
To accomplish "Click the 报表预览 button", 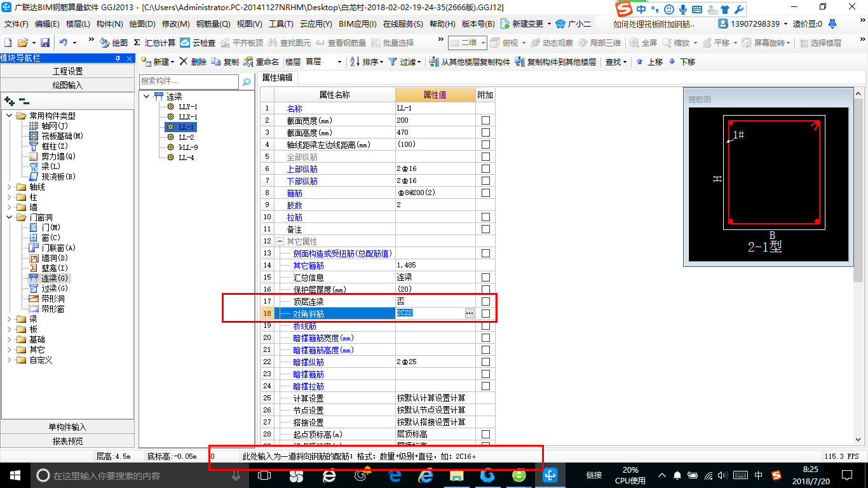I will click(x=67, y=441).
